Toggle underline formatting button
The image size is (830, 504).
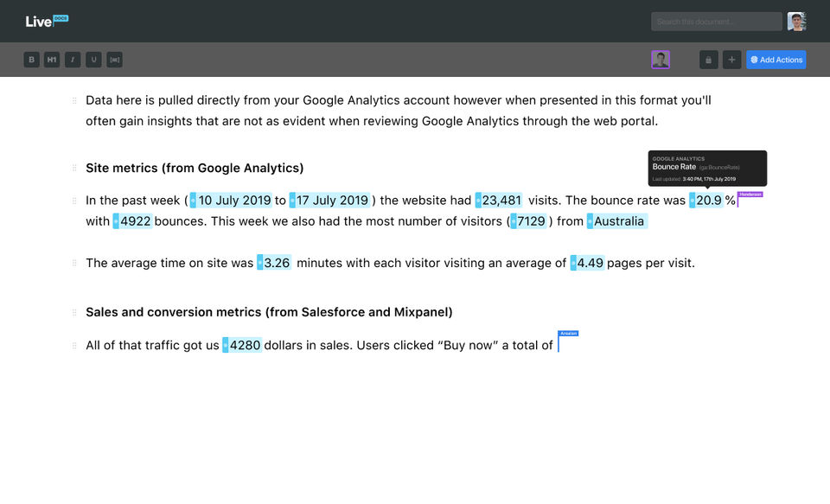coord(93,60)
